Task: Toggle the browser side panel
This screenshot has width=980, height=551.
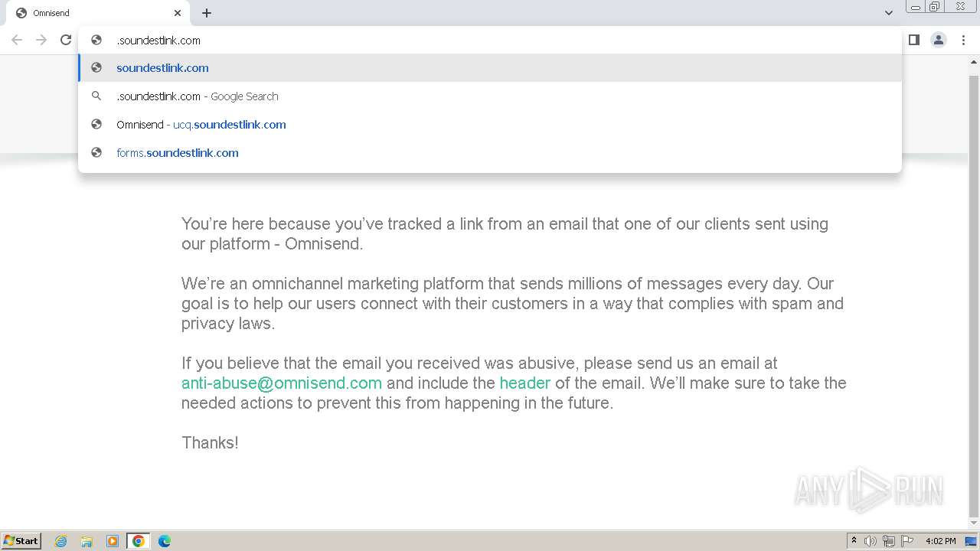Action: tap(913, 40)
